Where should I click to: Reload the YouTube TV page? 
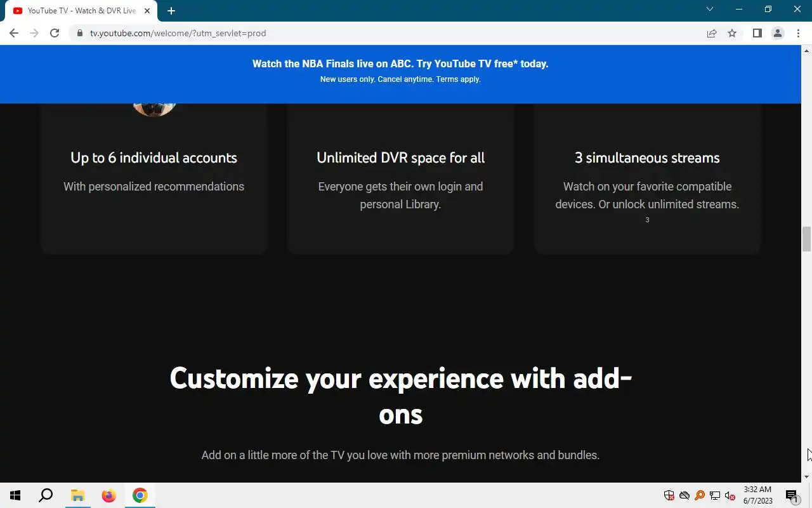coord(55,33)
